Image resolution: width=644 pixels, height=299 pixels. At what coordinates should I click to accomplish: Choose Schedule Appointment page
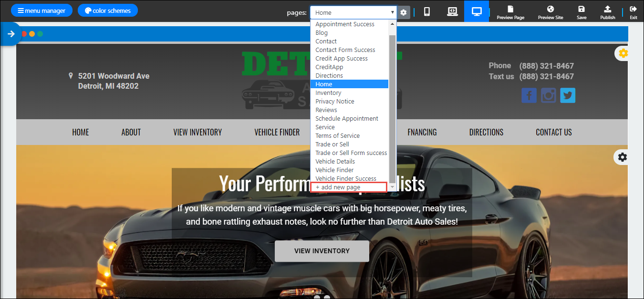point(350,119)
